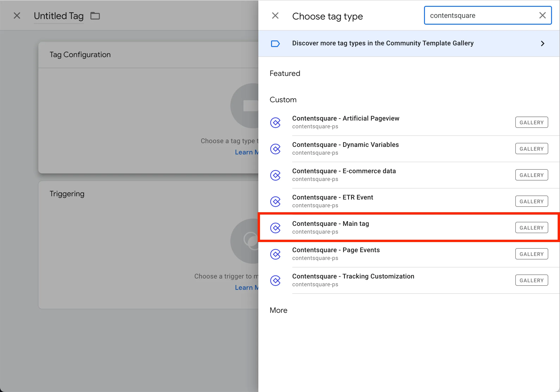
Task: Click the Dynamic Variables Contentsquare icon
Action: point(276,149)
